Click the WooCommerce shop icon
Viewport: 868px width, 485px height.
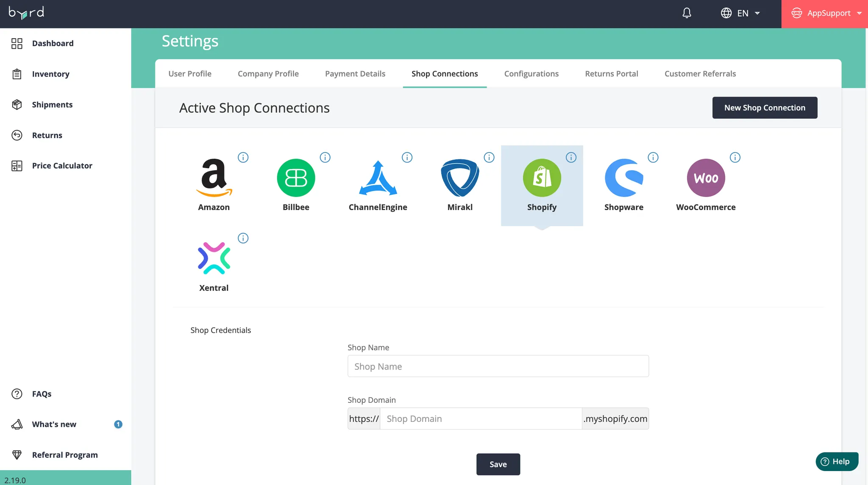[x=706, y=178]
